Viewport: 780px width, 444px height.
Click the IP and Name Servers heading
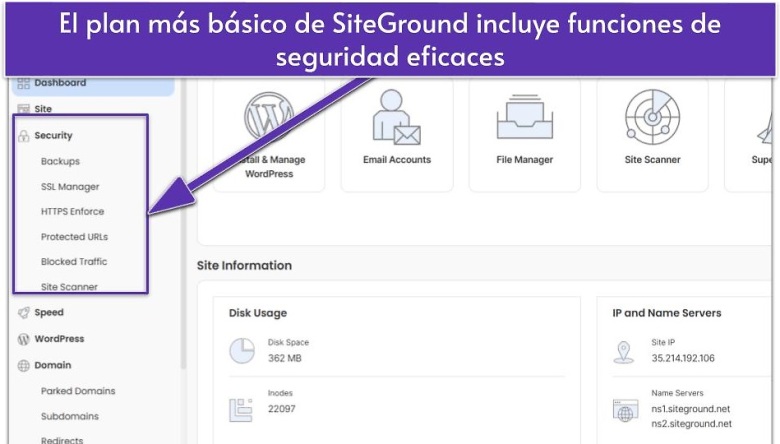pos(667,313)
